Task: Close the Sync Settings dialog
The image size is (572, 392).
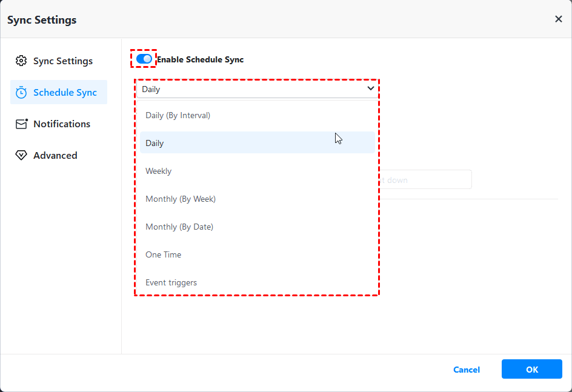Action: pyautogui.click(x=558, y=19)
